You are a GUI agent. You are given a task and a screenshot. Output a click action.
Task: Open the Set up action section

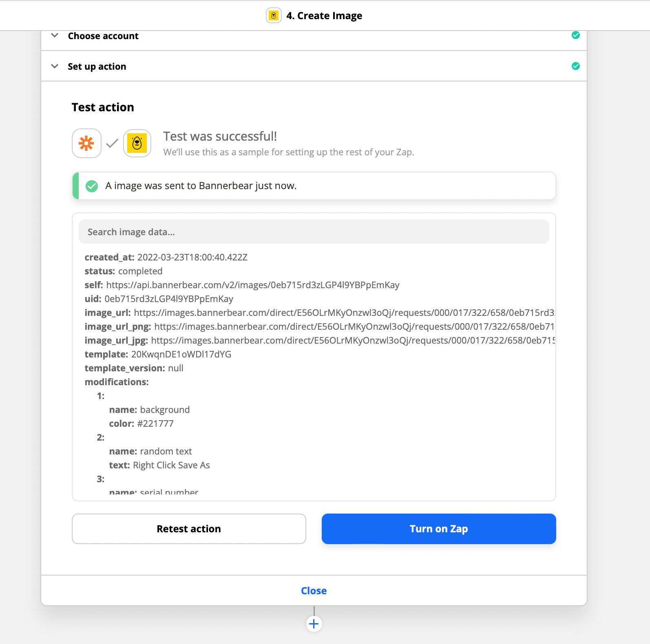point(97,66)
